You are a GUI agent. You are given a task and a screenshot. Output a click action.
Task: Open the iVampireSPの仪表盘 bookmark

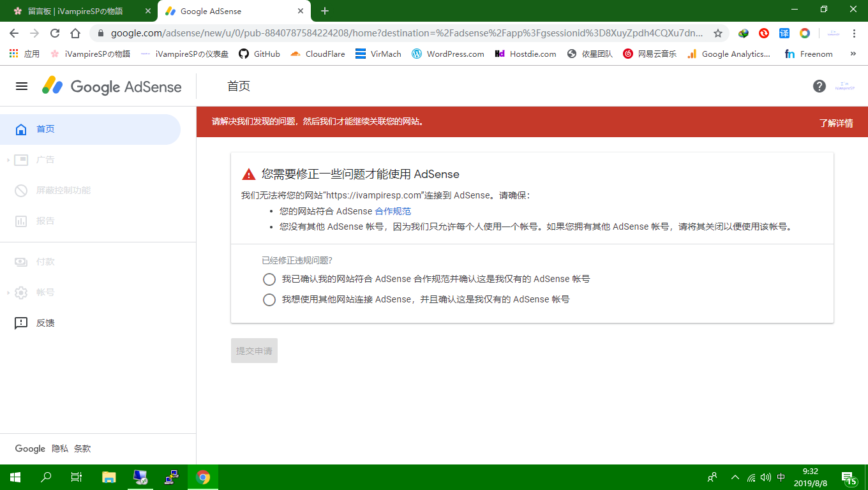[184, 54]
